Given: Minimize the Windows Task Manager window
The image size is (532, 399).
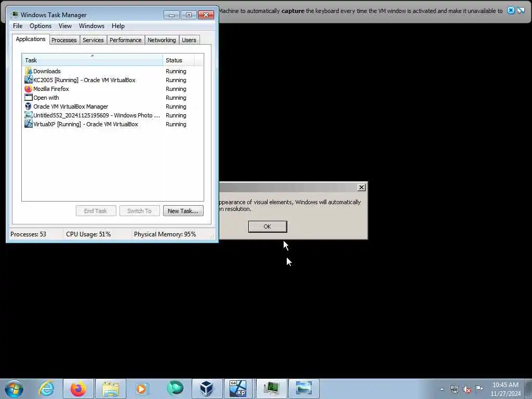Looking at the screenshot, I should [x=171, y=15].
